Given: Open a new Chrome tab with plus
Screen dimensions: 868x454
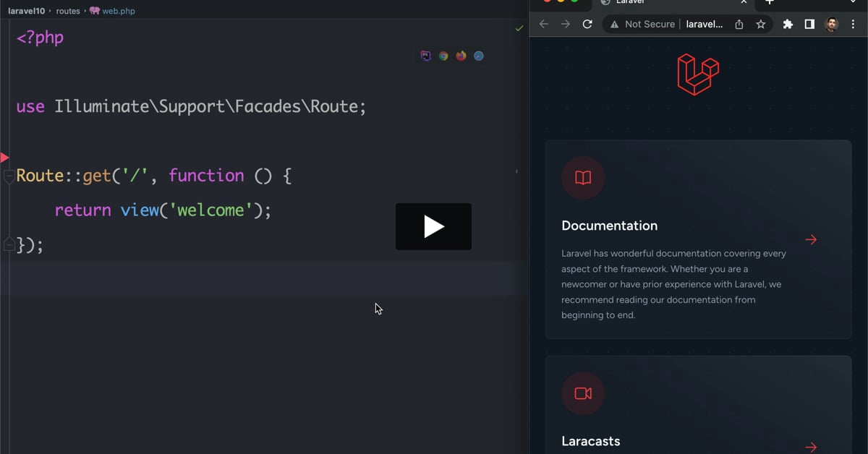Looking at the screenshot, I should click(x=770, y=2).
